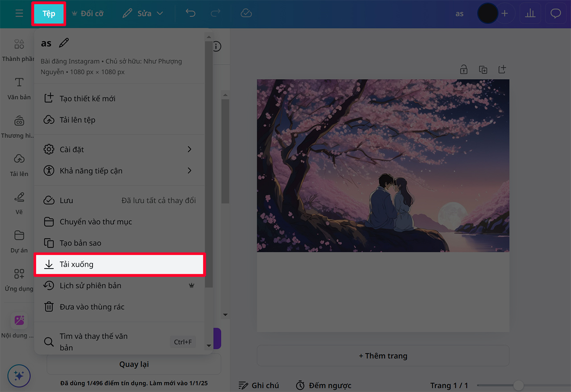Click the lock page icon above canvas
The image size is (571, 392).
coord(463,70)
